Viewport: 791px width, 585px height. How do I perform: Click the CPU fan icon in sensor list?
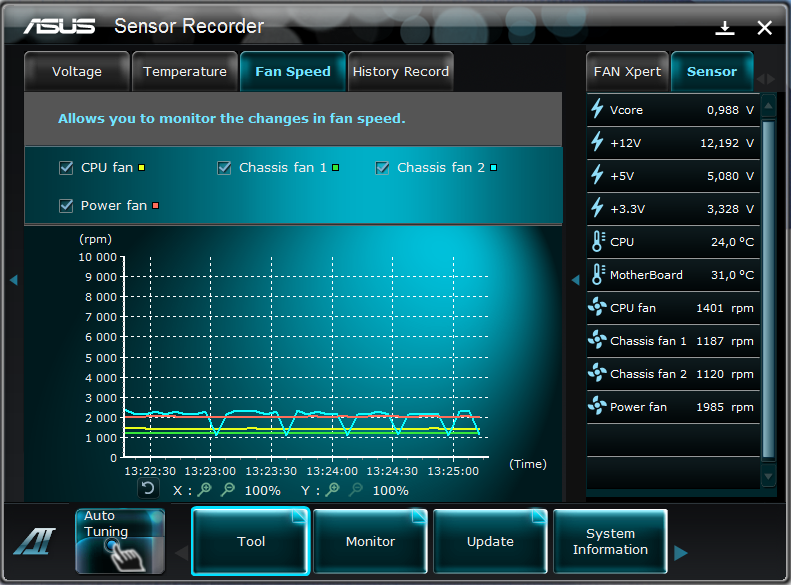click(597, 307)
